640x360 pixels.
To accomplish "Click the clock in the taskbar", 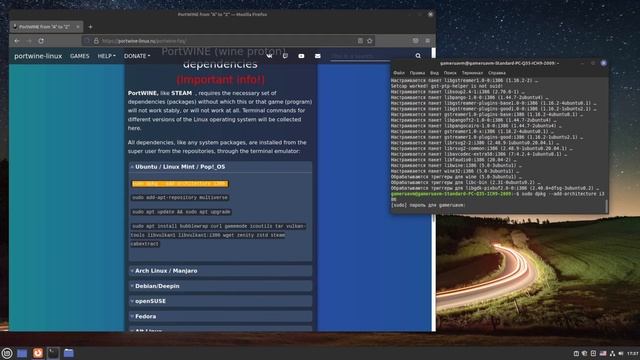I will [633, 353].
